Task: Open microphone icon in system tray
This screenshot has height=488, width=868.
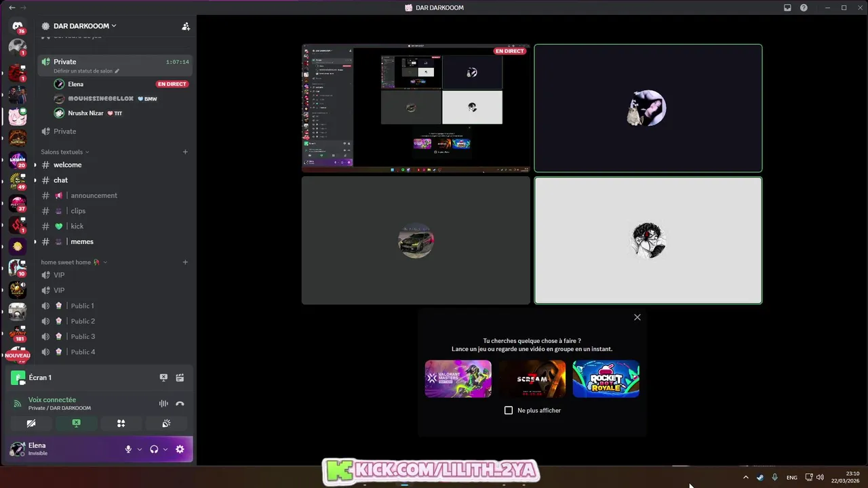Action: pos(774,477)
